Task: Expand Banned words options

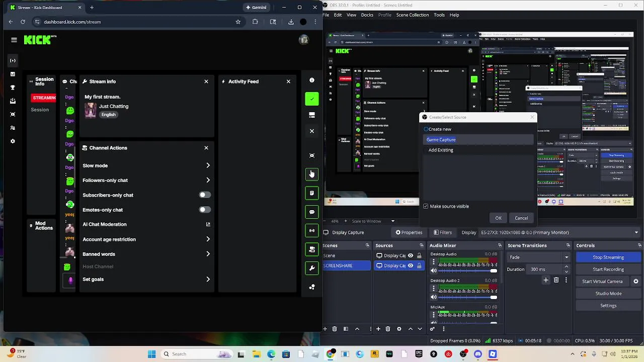Action: [x=208, y=254]
